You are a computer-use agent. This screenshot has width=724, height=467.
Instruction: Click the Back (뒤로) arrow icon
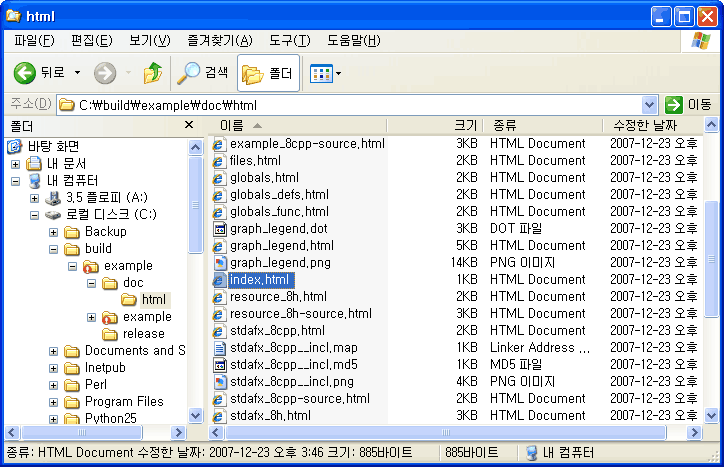tap(25, 73)
